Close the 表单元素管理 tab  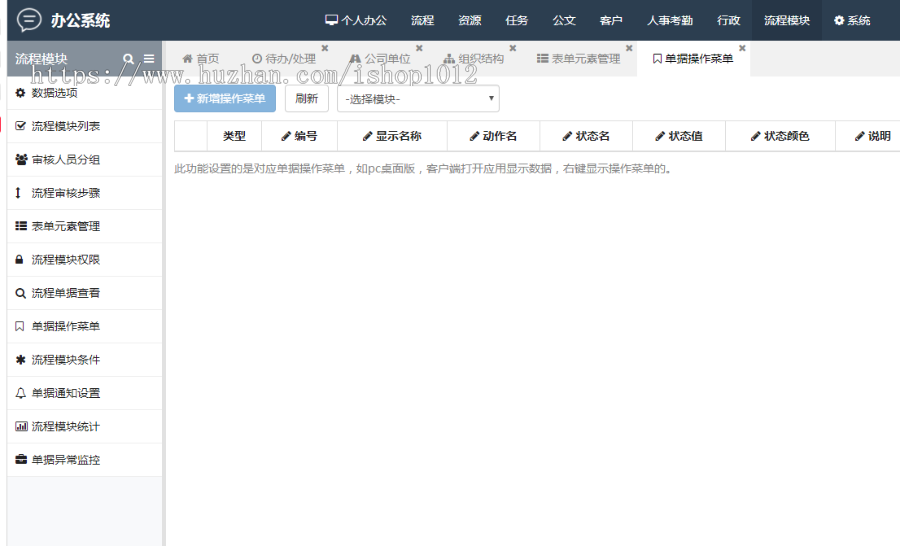pos(629,48)
